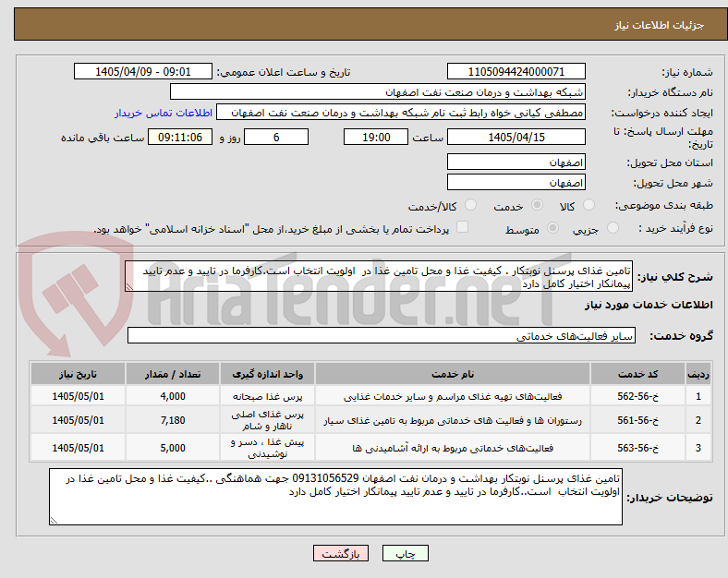Click the گروه خدمت field سایر فعالیت‌های خدماتی
Viewport: 728px width, 578px height.
coord(382,335)
